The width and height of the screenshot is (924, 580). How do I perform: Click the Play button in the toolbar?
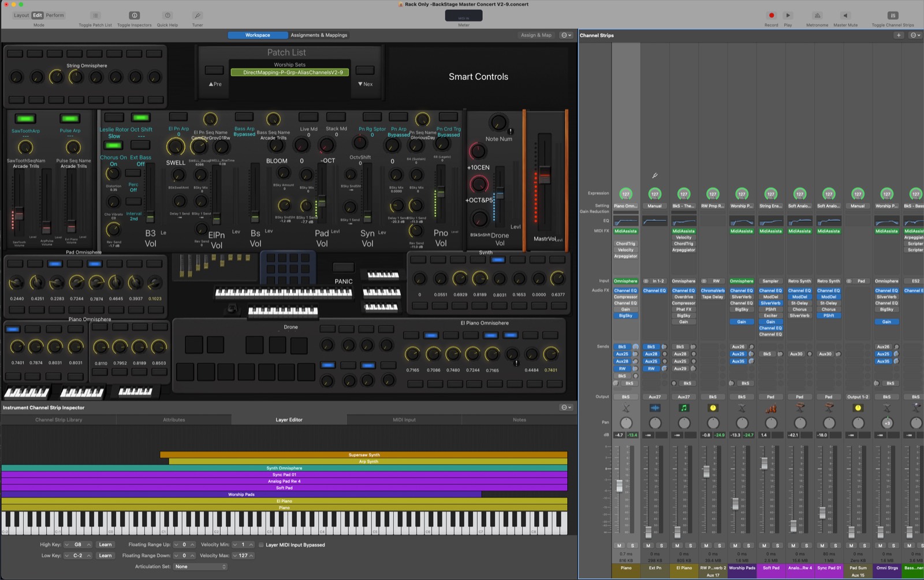tap(788, 16)
